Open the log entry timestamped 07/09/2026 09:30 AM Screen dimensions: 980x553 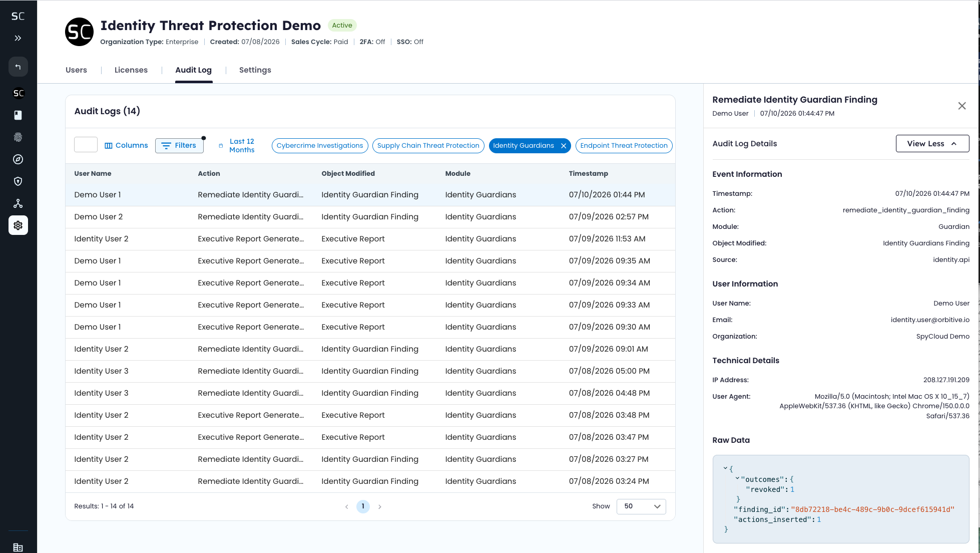[x=370, y=327]
